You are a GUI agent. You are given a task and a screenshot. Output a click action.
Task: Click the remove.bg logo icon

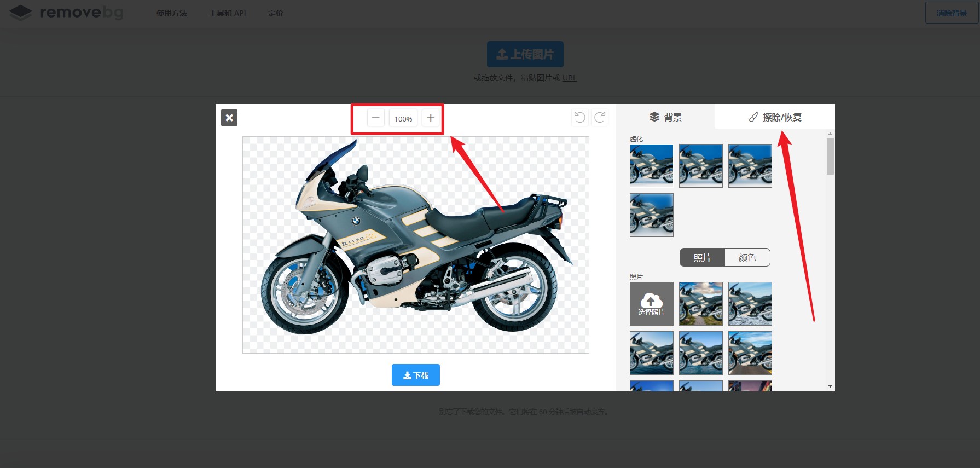pos(21,13)
